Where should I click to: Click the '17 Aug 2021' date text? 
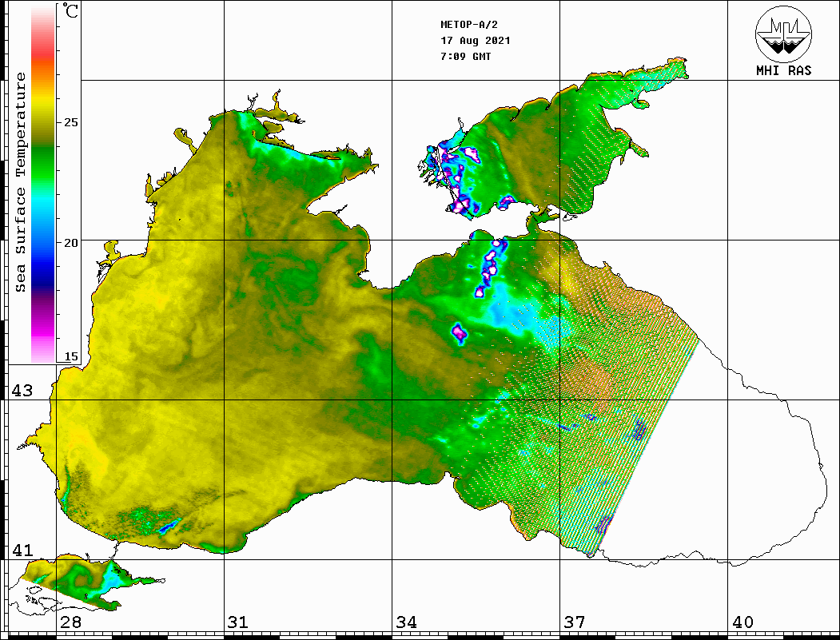pyautogui.click(x=476, y=41)
